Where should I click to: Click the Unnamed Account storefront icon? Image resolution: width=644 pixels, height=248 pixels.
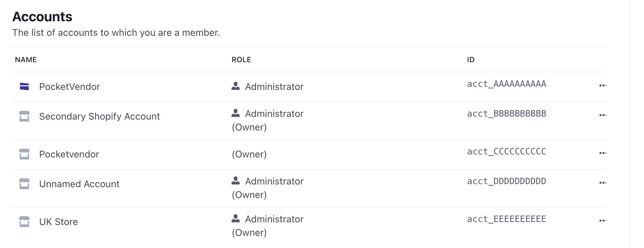pyautogui.click(x=24, y=184)
